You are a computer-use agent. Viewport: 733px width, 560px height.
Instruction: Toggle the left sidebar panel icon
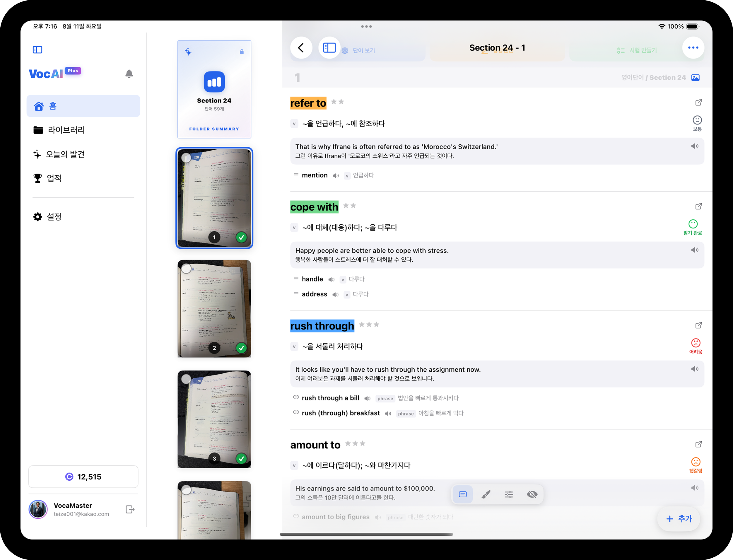pos(37,50)
